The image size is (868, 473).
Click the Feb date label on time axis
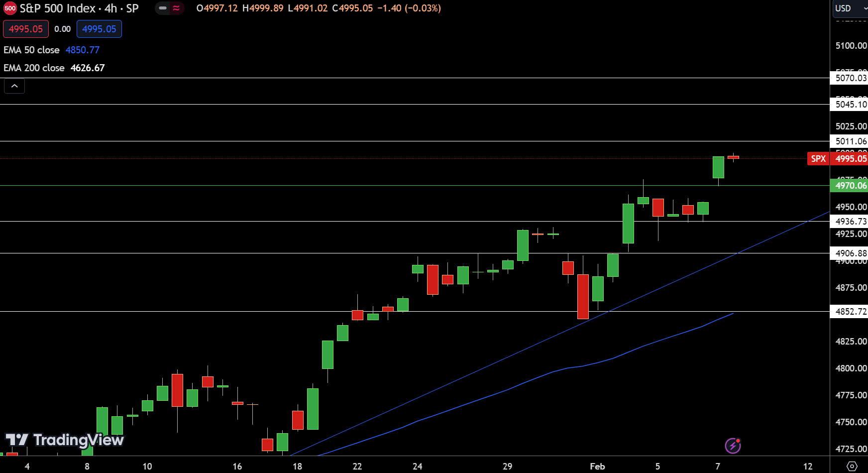[597, 467]
